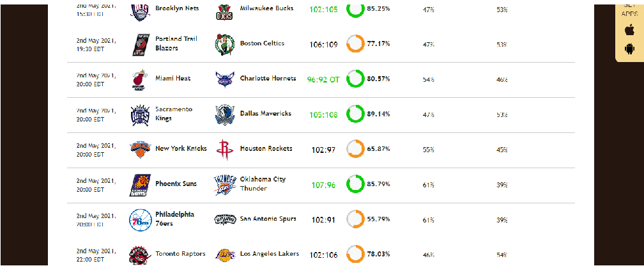The image size is (644, 275).
Task: Open the 102:106 Raptors-Lakers score
Action: point(324,255)
